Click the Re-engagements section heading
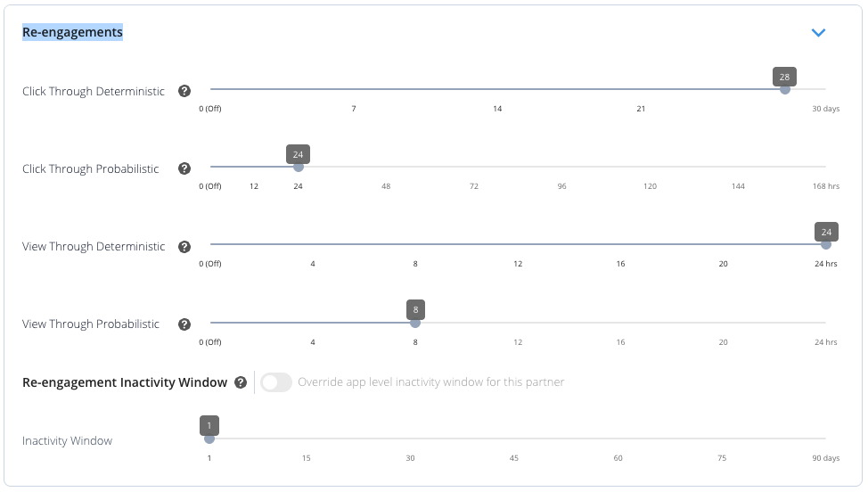Screen dimensions: 868x492 (72, 32)
